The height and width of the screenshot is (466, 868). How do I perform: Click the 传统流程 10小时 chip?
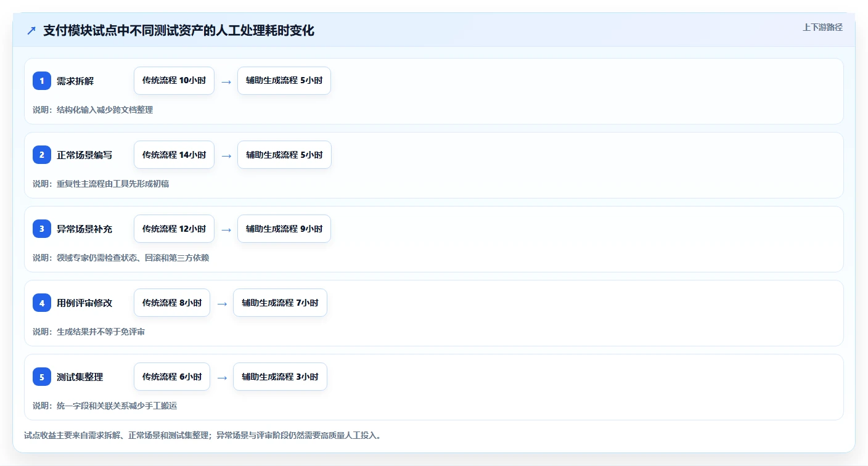pos(174,81)
